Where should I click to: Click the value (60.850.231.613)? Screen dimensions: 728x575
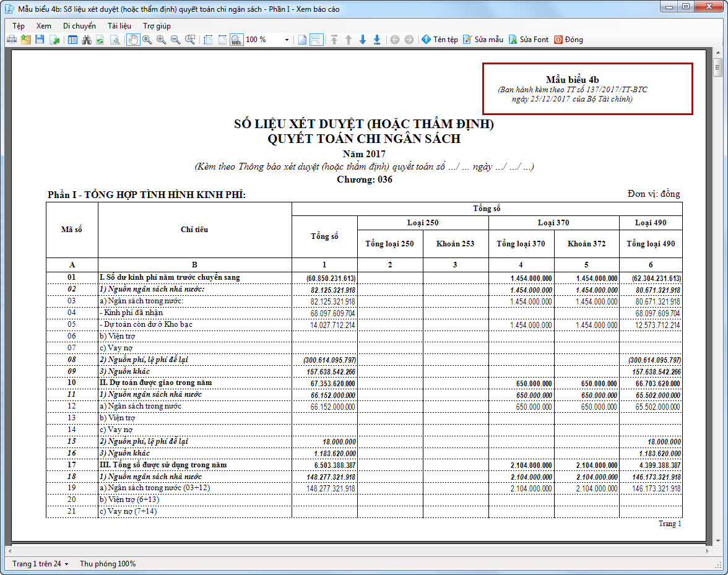[331, 279]
